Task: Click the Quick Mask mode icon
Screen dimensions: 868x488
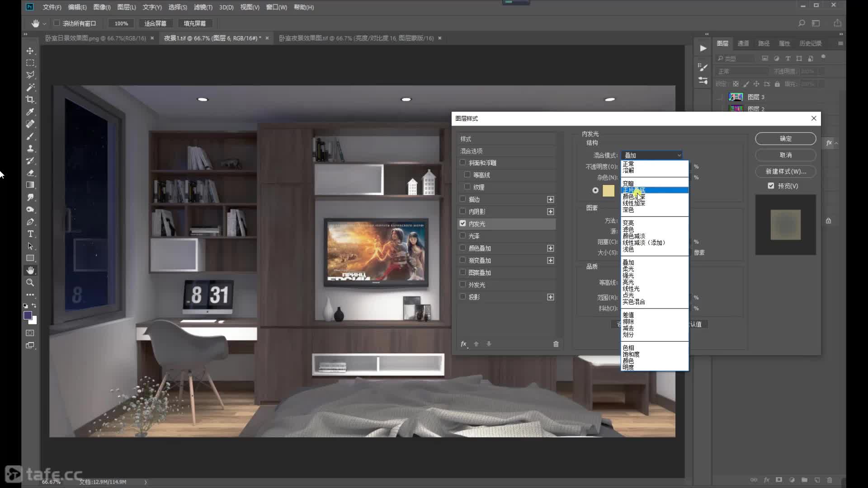Action: [x=30, y=333]
